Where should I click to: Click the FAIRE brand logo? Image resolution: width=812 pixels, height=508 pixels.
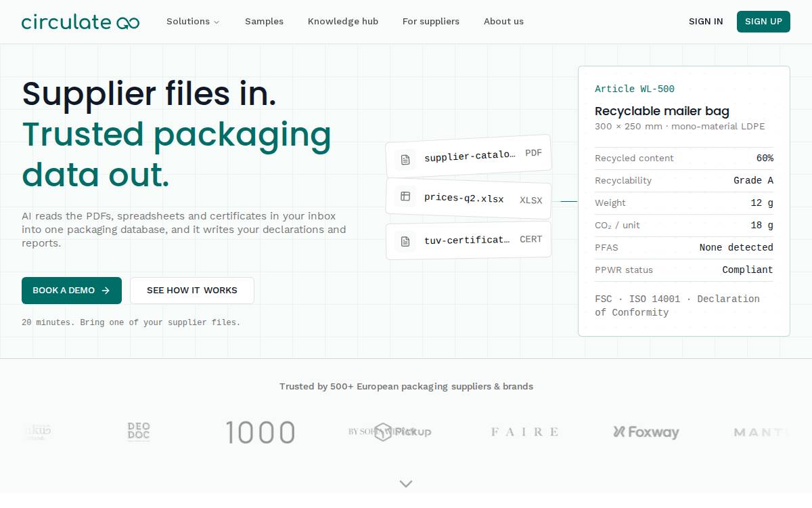[524, 432]
